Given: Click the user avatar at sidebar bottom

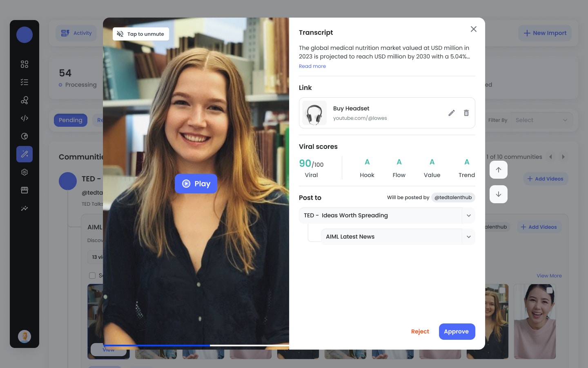Looking at the screenshot, I should click(24, 337).
